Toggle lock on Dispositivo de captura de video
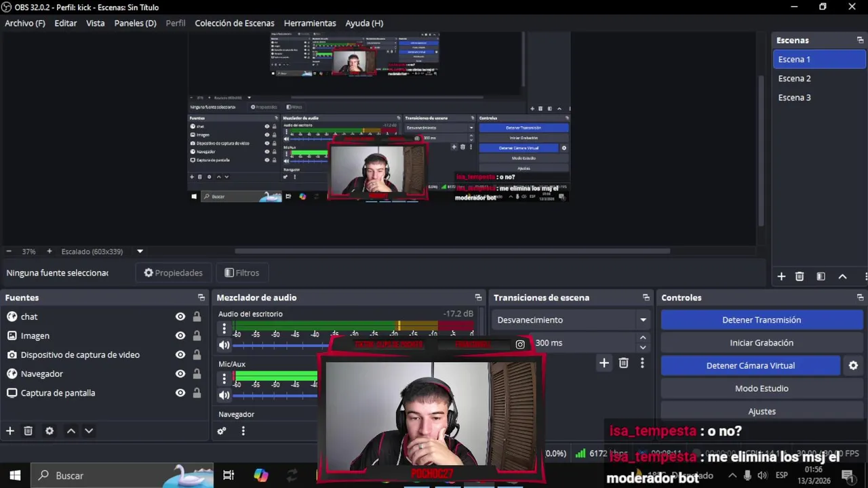This screenshot has width=868, height=488. pos(197,354)
